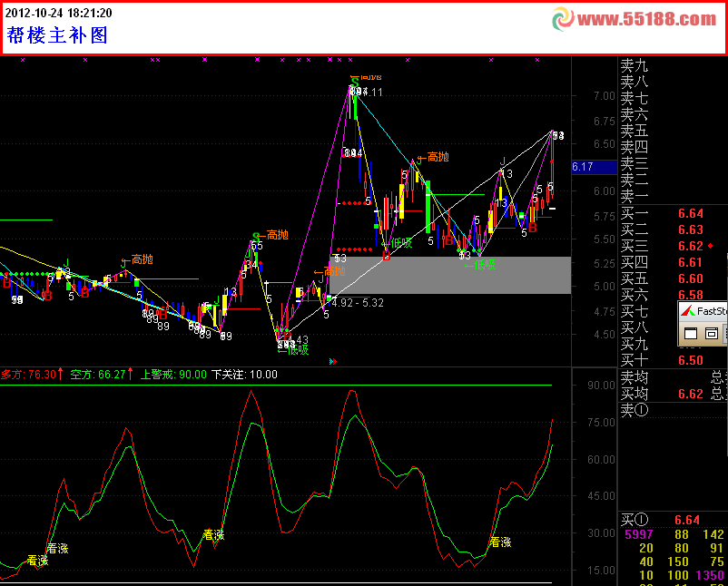The width and height of the screenshot is (728, 586).
Task: Click the red diamond beside 6.62
Action: pyautogui.click(x=711, y=246)
